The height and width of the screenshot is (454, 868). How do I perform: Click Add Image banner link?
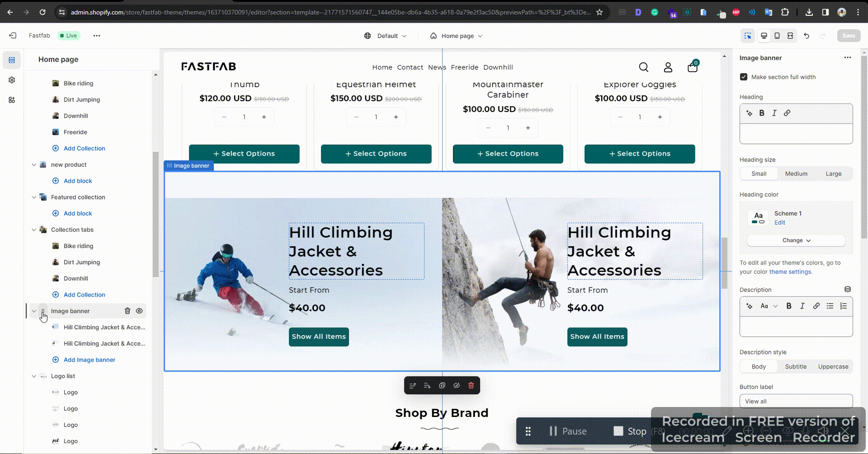[x=89, y=360]
